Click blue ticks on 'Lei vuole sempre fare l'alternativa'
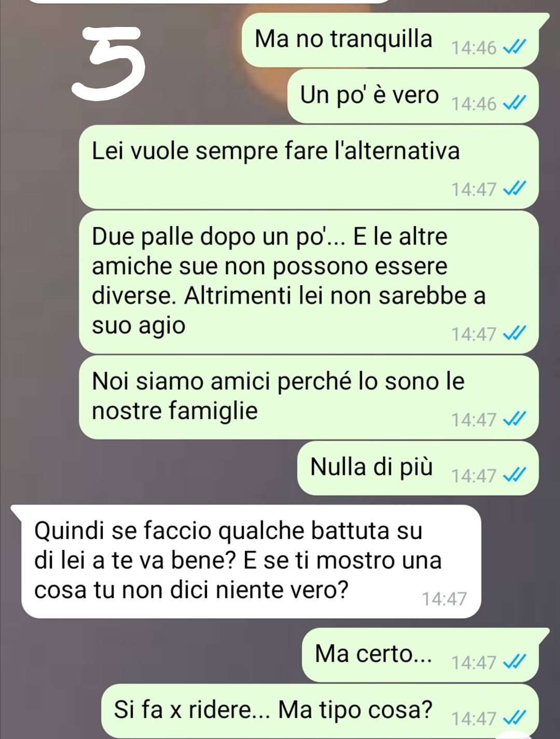Image resolution: width=560 pixels, height=739 pixels. point(515,189)
